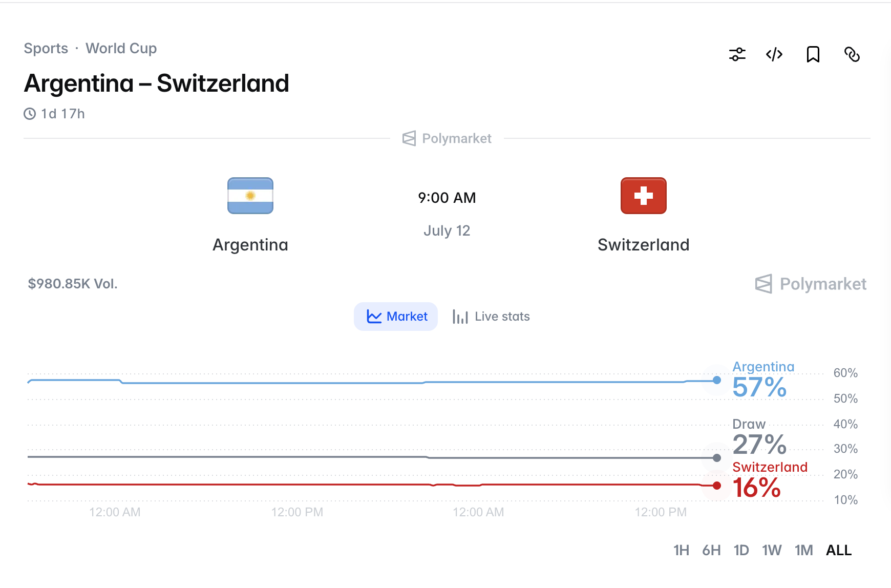
Task: Select the 1W time range
Action: click(772, 550)
